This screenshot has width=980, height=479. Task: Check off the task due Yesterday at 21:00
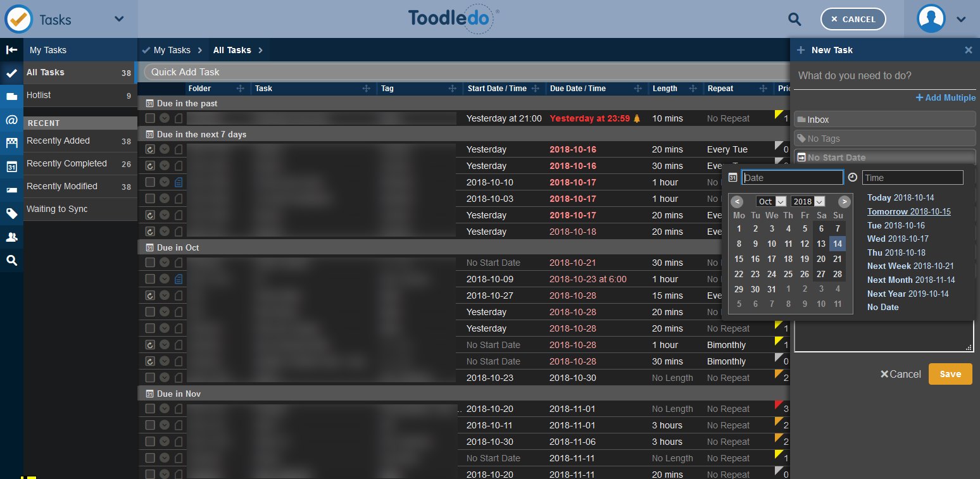coord(150,118)
